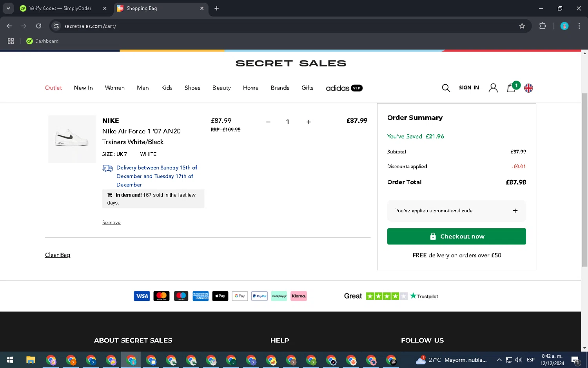Image resolution: width=588 pixels, height=368 pixels.
Task: Click the Klarna payment icon
Action: [x=299, y=296]
